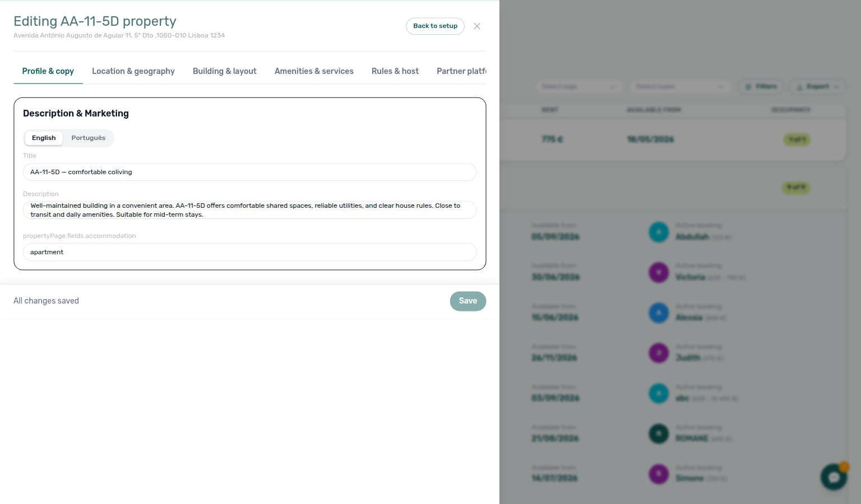Click into the Title input field

coord(249,172)
